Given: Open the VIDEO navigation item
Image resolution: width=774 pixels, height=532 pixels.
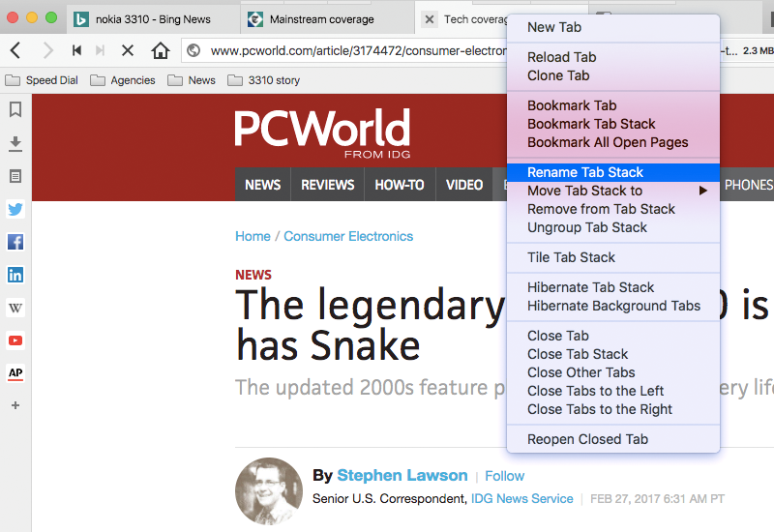Looking at the screenshot, I should point(464,185).
